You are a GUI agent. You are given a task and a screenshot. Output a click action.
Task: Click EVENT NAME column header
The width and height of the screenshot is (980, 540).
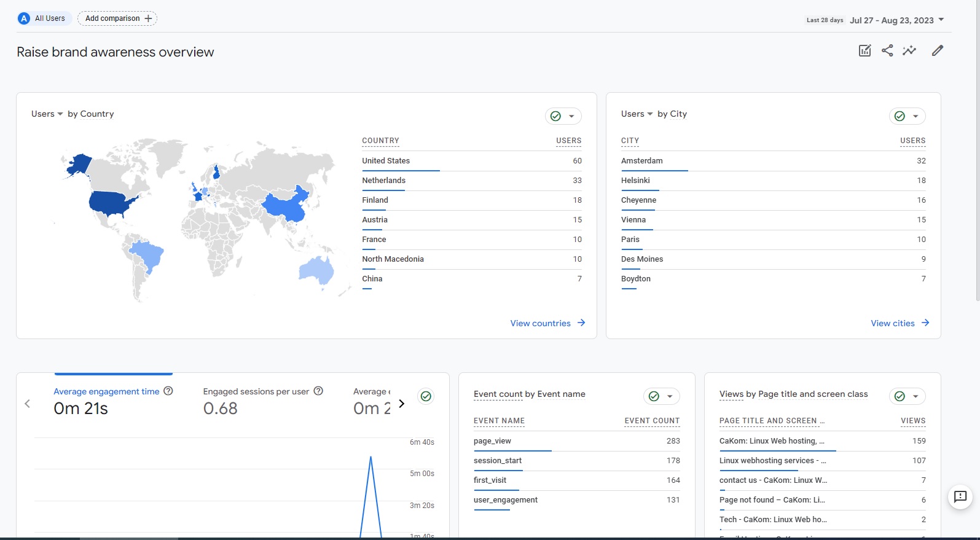coord(499,421)
